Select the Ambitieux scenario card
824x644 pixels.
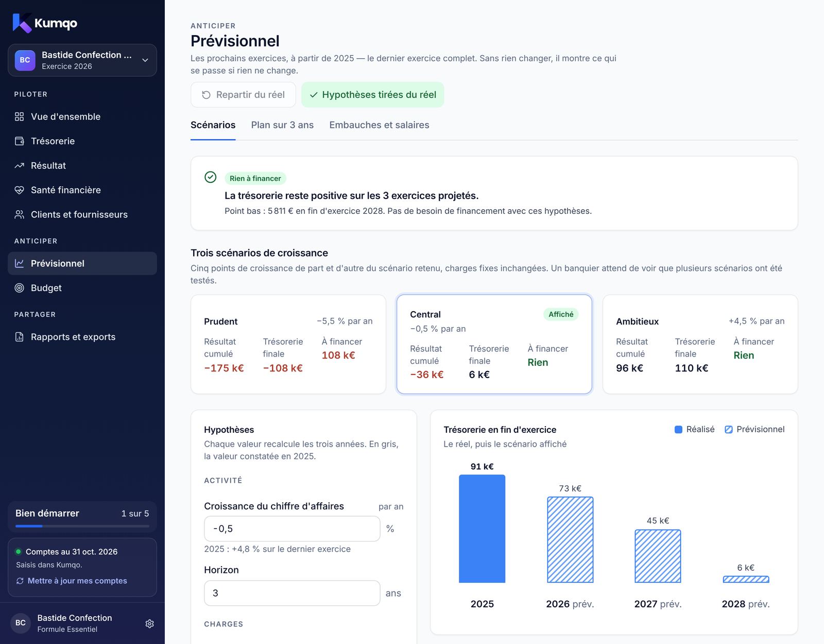[x=700, y=344]
